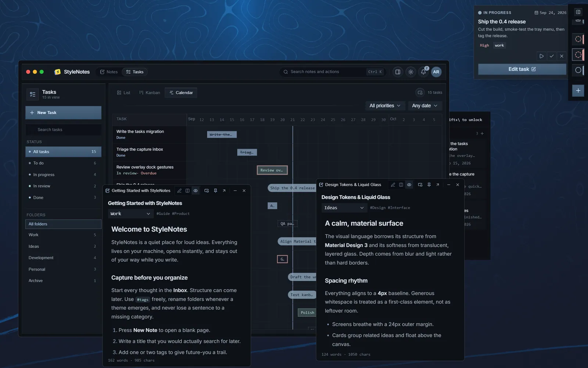
Task: Open the Archive folder
Action: [63, 280]
